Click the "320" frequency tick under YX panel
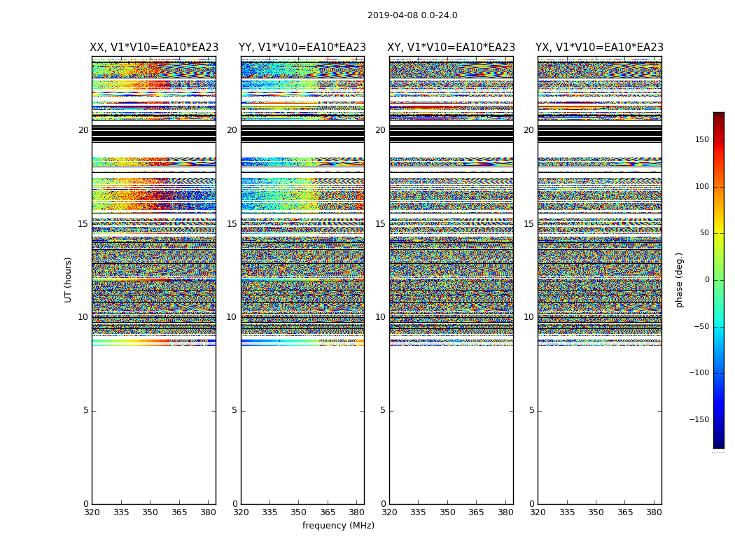Screen dimensions: 735x560 (x=538, y=512)
